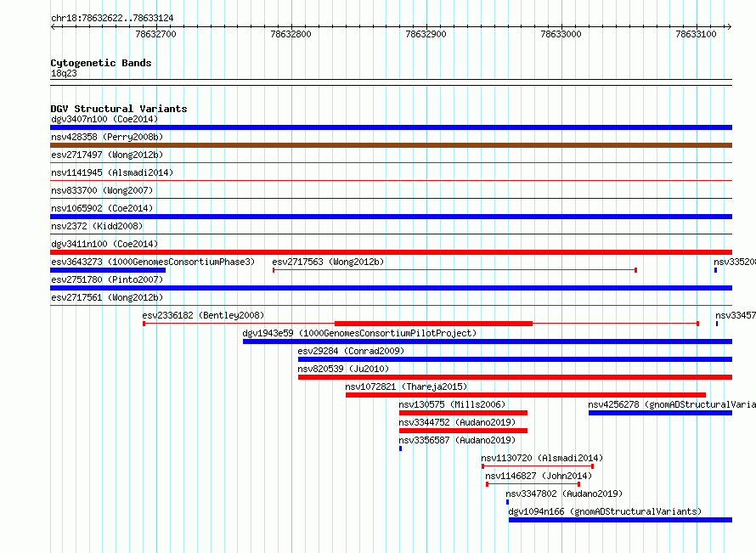
Task: Click ruler position 78632900
Action: [x=426, y=34]
